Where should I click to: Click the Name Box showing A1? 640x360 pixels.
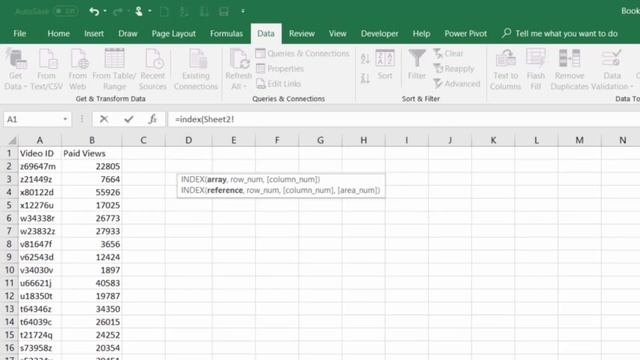click(32, 119)
